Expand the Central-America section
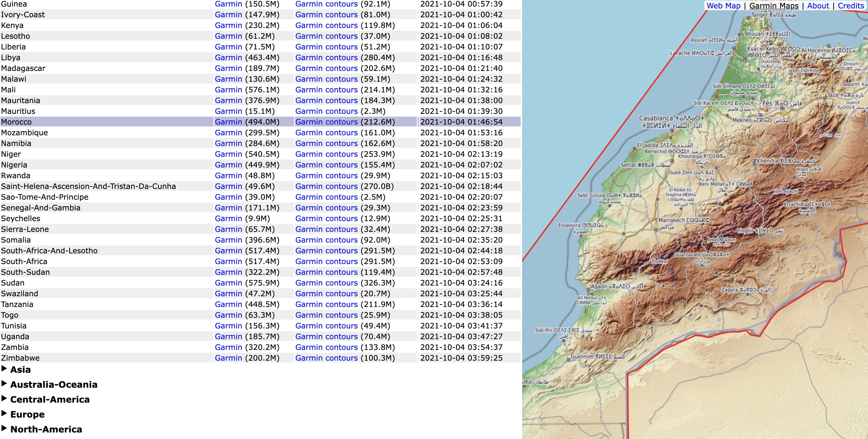 pos(50,400)
